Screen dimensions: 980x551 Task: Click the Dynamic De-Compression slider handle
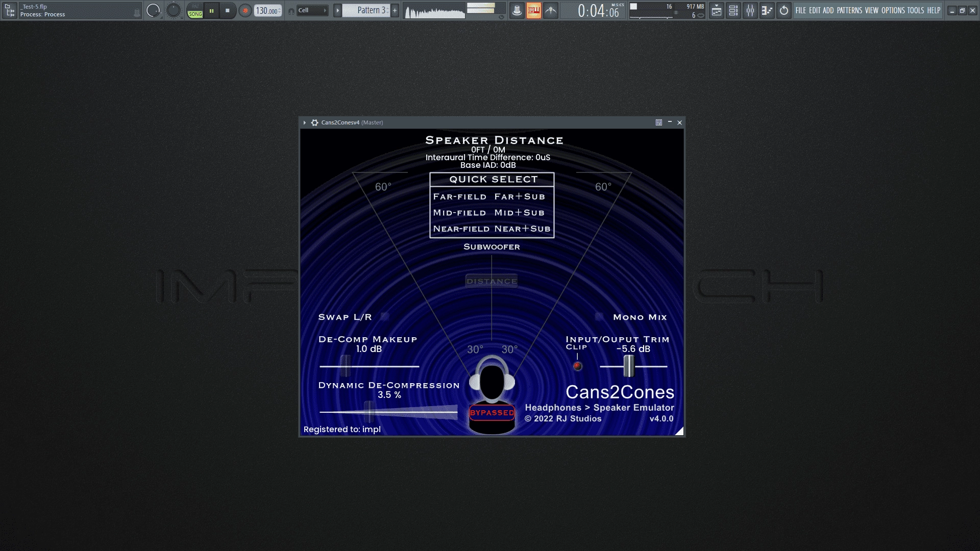pos(369,412)
